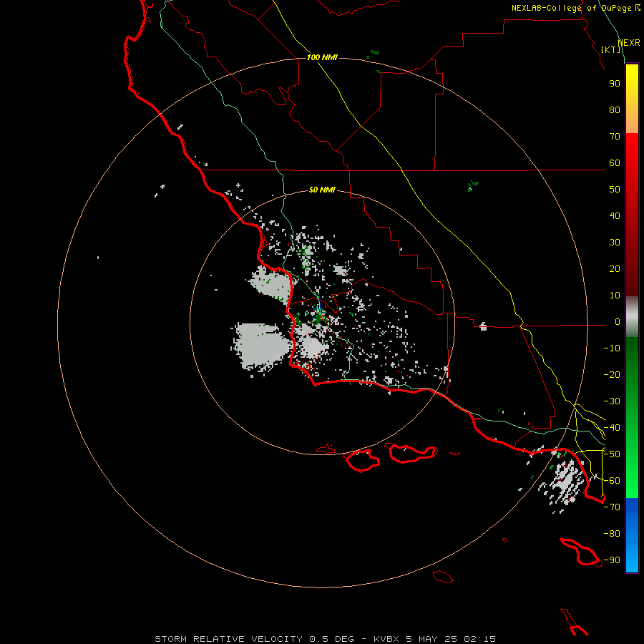Click the positive 40 scale value
Viewport: 644px width, 644px height.
click(615, 215)
